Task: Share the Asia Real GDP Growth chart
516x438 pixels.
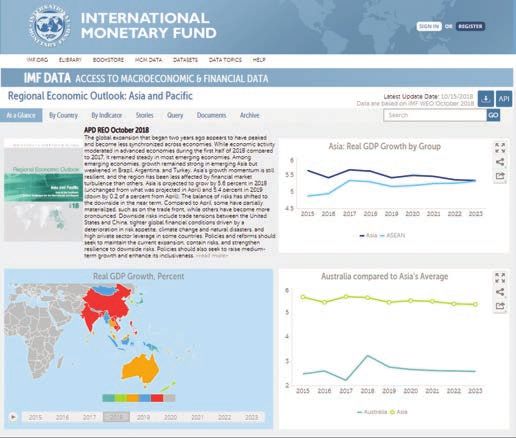Action: [500, 162]
